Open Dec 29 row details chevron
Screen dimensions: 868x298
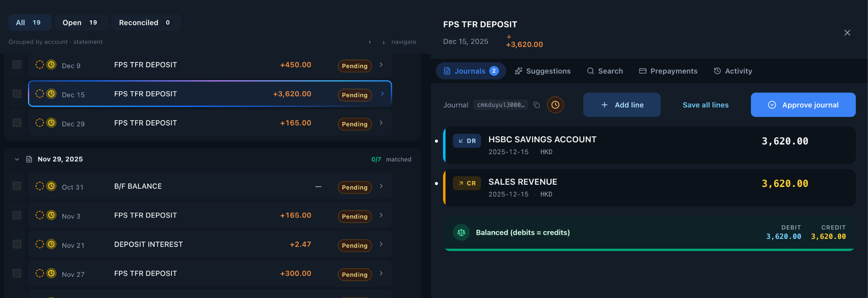click(381, 122)
